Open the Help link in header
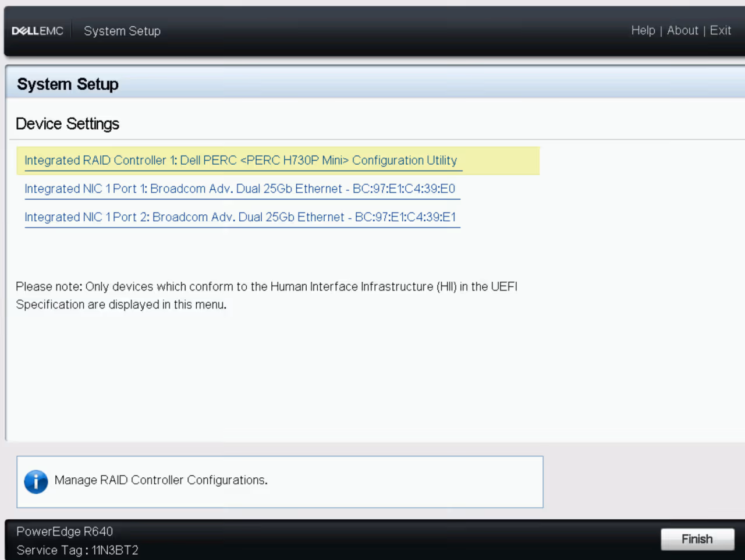Screen dimensions: 745x560 (643, 30)
